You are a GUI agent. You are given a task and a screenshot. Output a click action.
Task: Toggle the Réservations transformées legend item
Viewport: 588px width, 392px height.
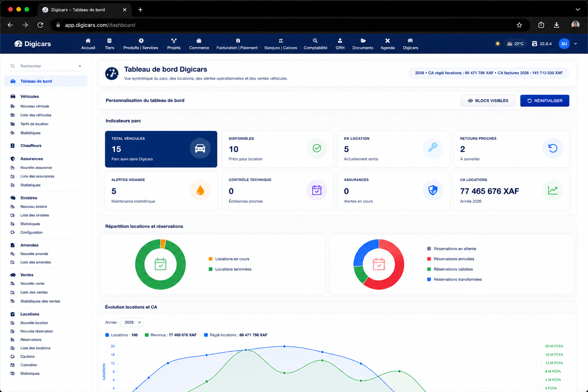point(454,279)
